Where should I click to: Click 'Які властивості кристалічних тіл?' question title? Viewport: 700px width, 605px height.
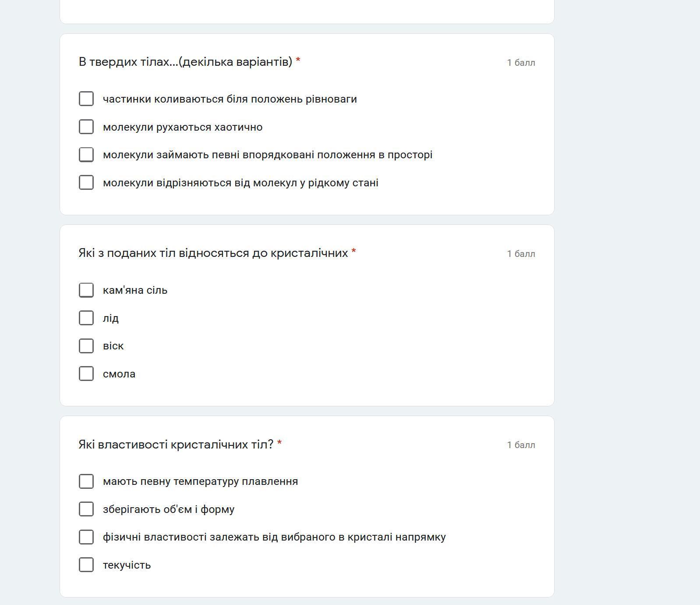coord(176,444)
